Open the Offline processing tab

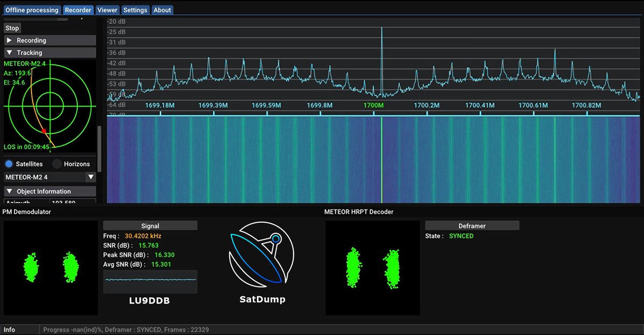[32, 10]
